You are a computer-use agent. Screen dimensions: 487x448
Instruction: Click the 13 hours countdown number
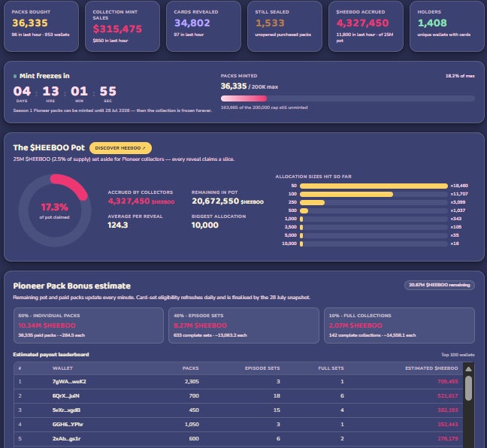pyautogui.click(x=50, y=92)
